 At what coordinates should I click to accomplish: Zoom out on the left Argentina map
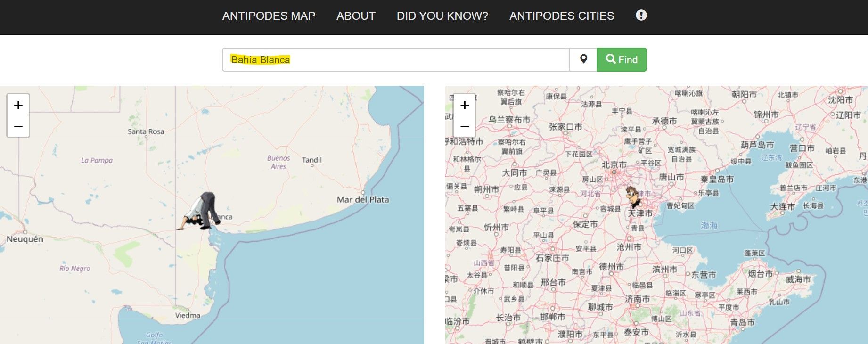[18, 126]
